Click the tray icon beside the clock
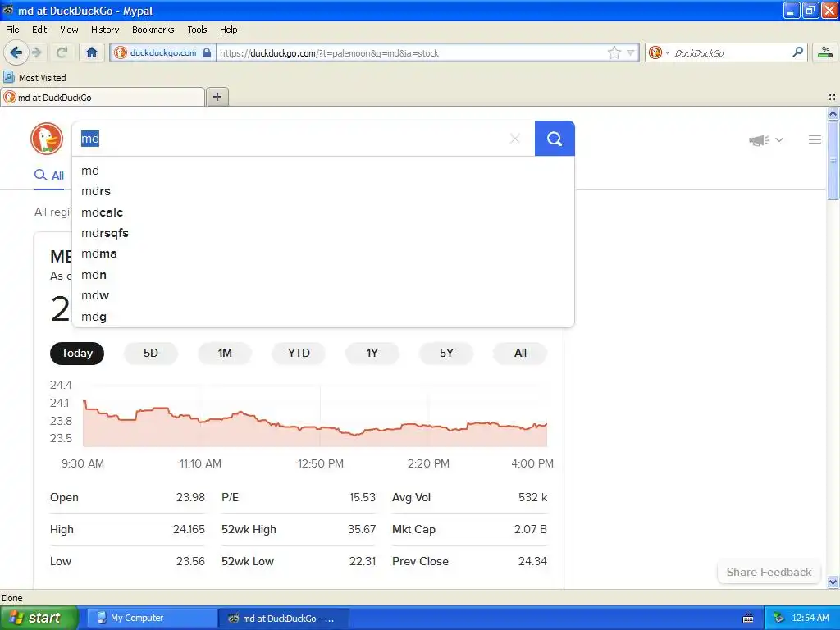The height and width of the screenshot is (630, 840). tap(778, 619)
